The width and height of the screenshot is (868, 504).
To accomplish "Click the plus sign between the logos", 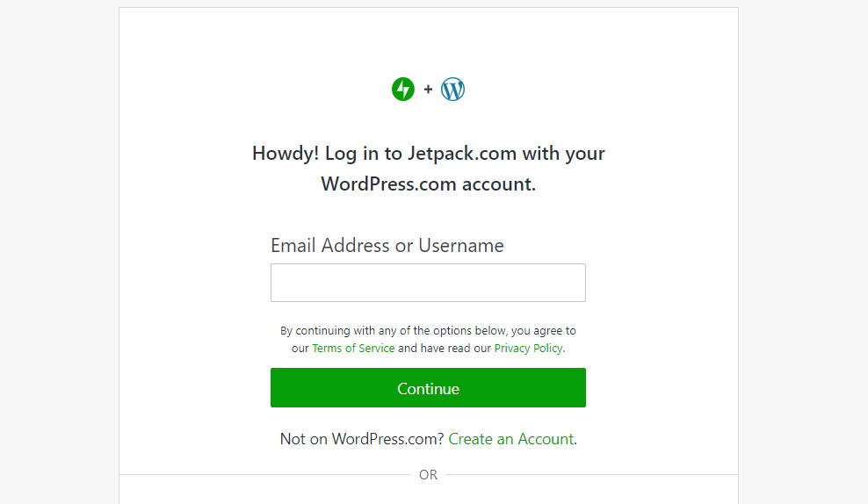I will point(428,89).
